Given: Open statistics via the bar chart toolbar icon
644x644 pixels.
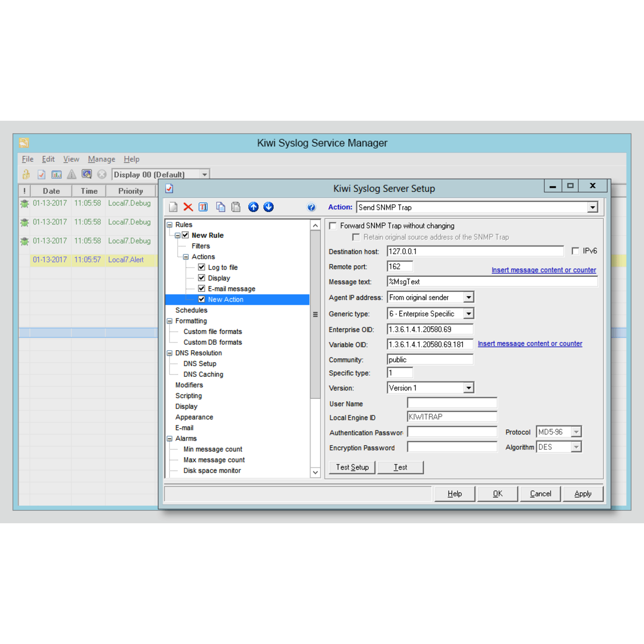Looking at the screenshot, I should [56, 174].
